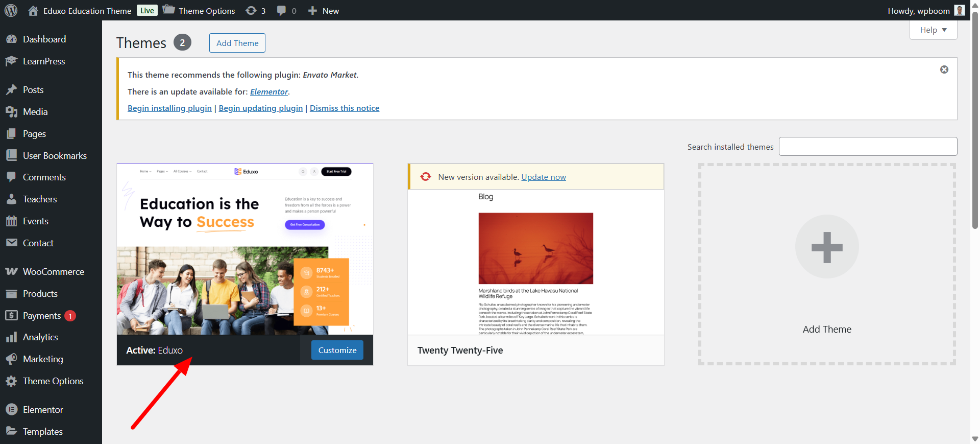Click Eduxo Education Theme site name

click(x=87, y=11)
